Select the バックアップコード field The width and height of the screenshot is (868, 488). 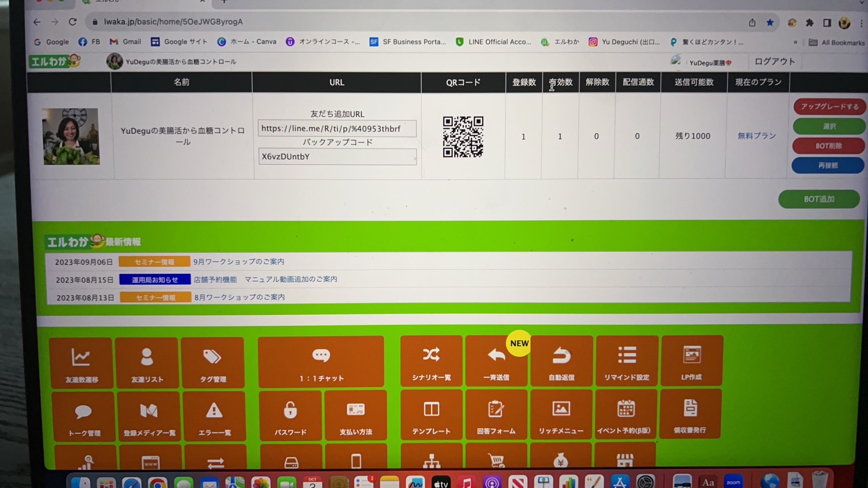pos(337,157)
